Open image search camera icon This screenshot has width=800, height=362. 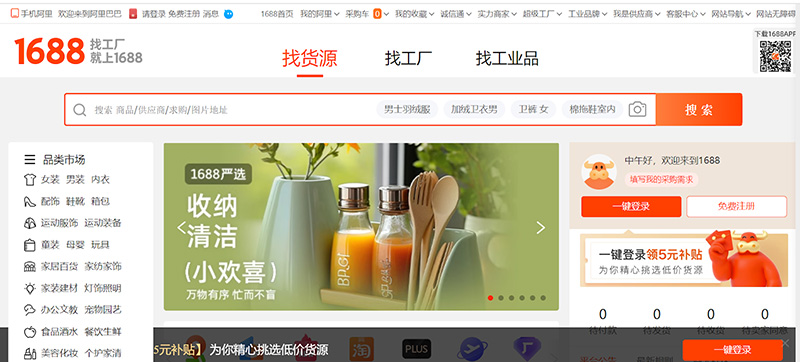[x=637, y=109]
